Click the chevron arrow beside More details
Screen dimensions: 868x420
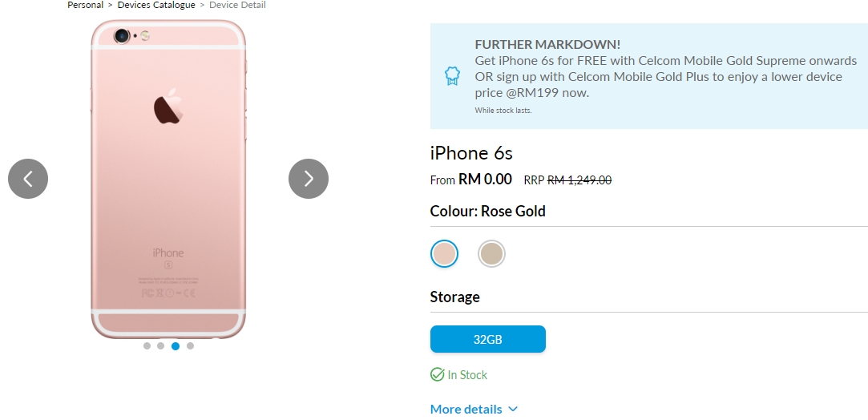pos(513,409)
